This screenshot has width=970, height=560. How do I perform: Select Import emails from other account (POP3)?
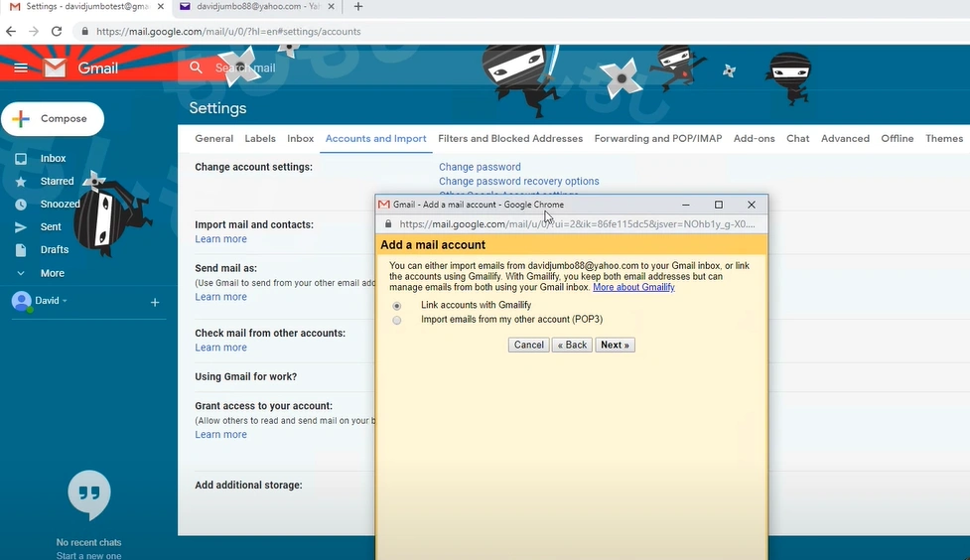[x=397, y=320]
